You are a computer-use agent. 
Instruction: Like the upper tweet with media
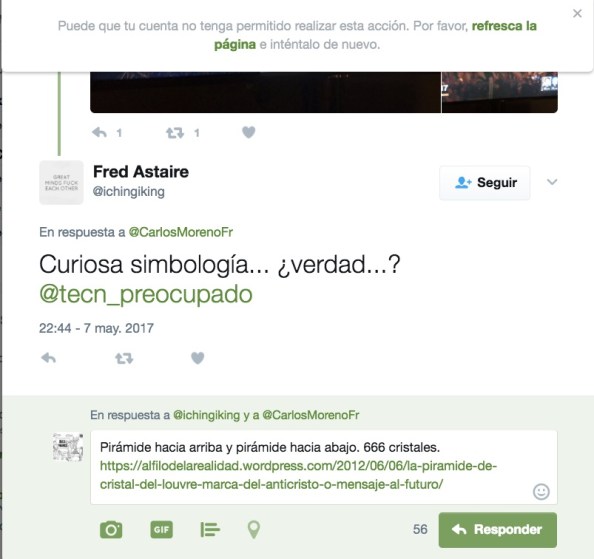point(249,133)
